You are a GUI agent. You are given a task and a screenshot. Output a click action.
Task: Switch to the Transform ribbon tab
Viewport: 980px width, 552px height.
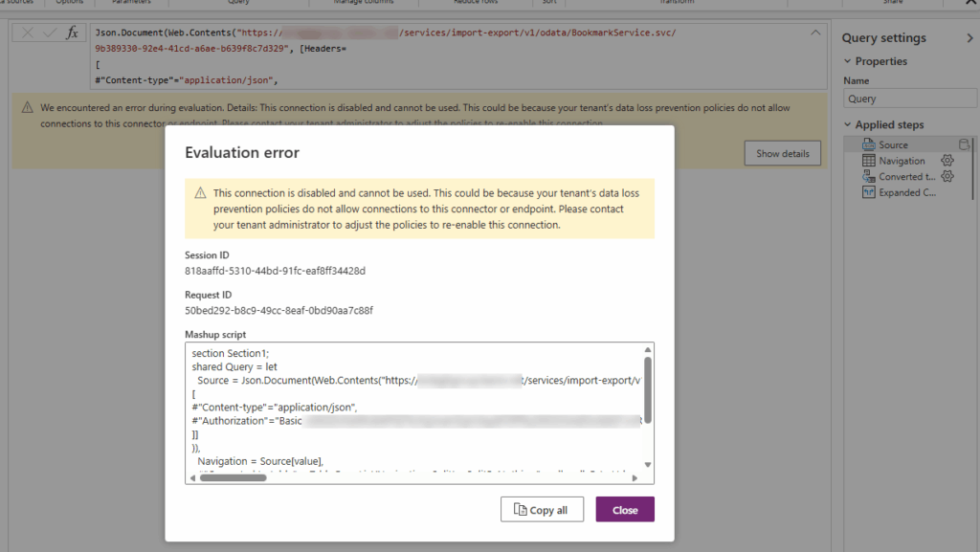coord(679,3)
